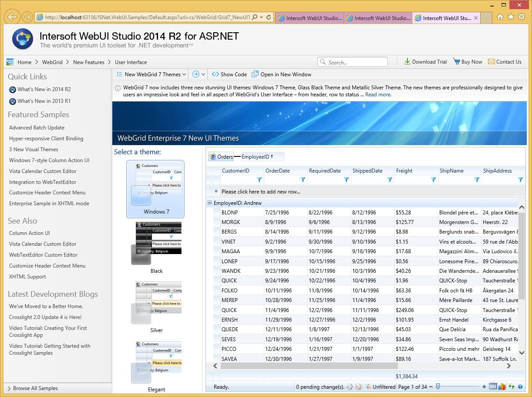Click the filter funnel on the CustomerID column
Screen dimensions: 532x397
coord(259,180)
